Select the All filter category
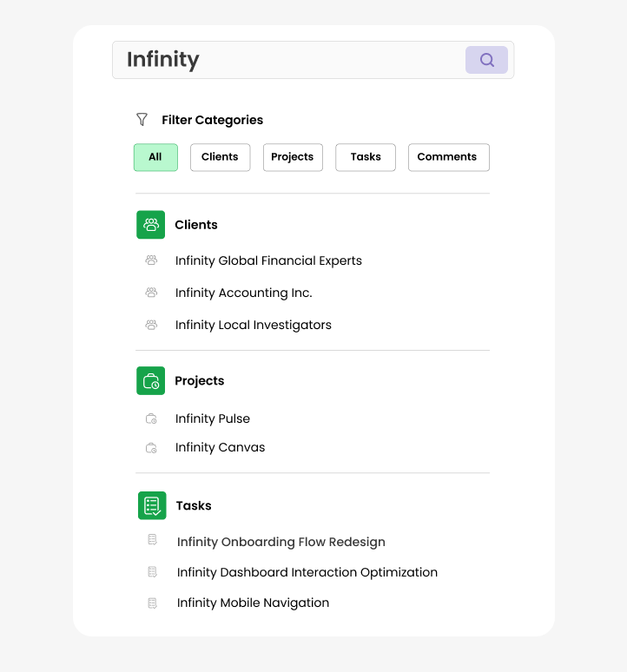The image size is (627, 672). coord(155,157)
